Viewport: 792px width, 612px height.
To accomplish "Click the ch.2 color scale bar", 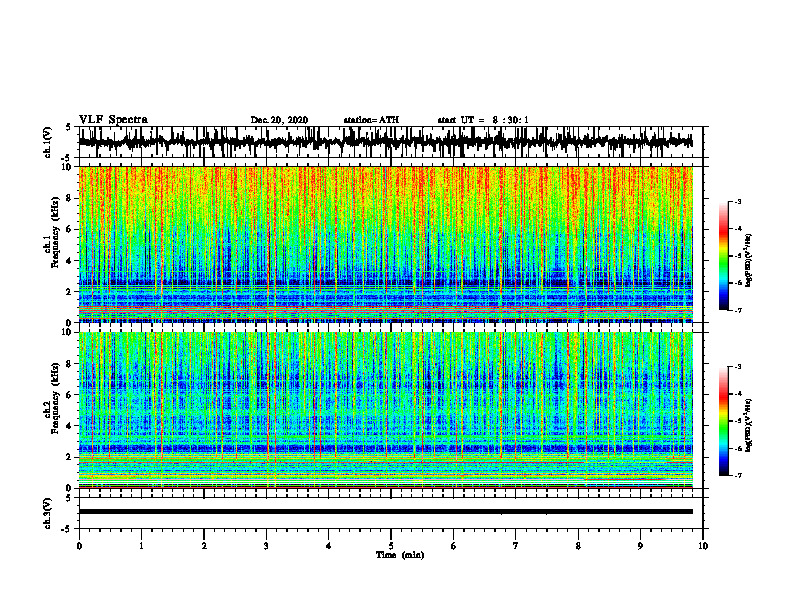I will click(723, 421).
